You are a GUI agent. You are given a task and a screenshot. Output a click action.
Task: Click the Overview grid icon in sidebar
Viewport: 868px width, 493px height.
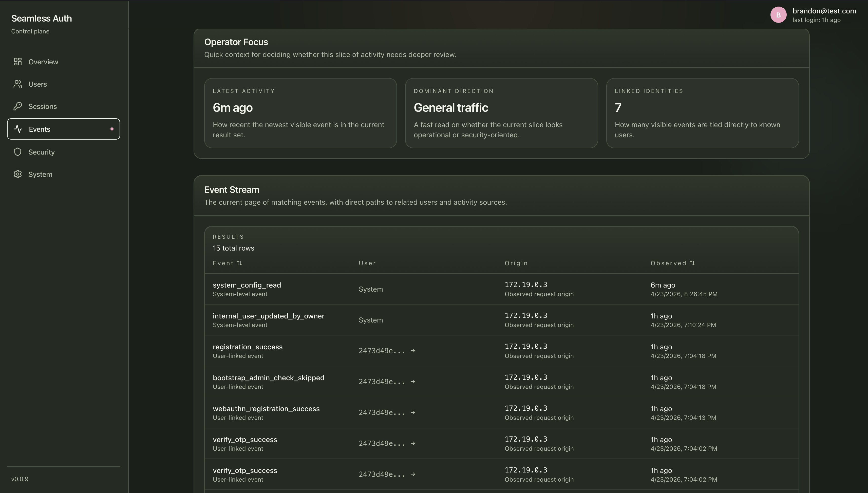17,62
